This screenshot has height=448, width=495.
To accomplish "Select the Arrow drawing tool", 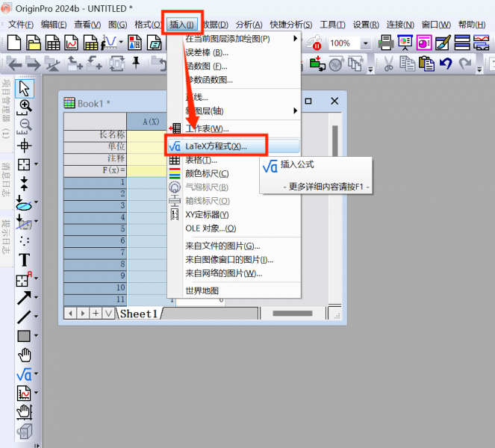I will coord(24,298).
